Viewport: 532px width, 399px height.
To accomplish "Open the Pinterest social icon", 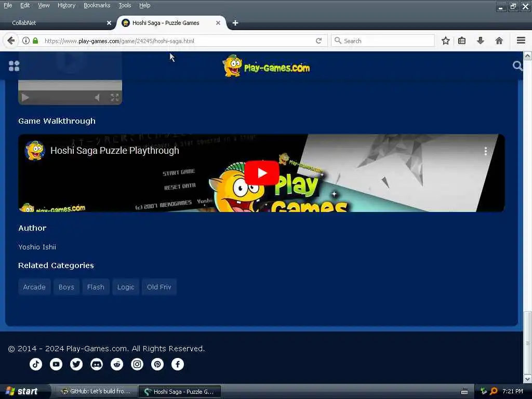I will [157, 364].
